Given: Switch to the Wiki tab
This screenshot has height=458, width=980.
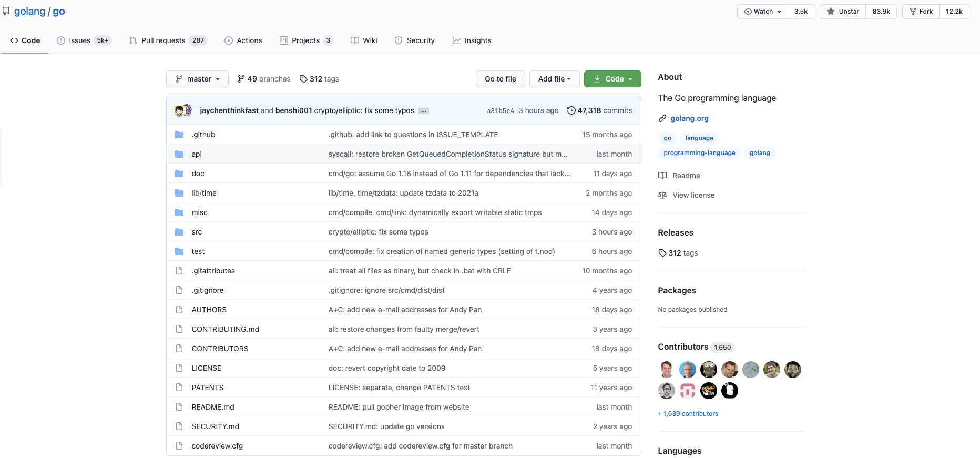Looking at the screenshot, I should [x=364, y=40].
